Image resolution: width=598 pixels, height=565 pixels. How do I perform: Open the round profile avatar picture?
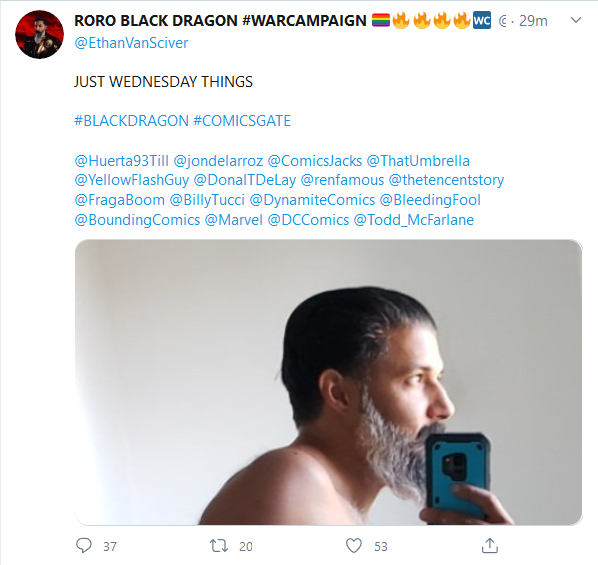tap(39, 34)
